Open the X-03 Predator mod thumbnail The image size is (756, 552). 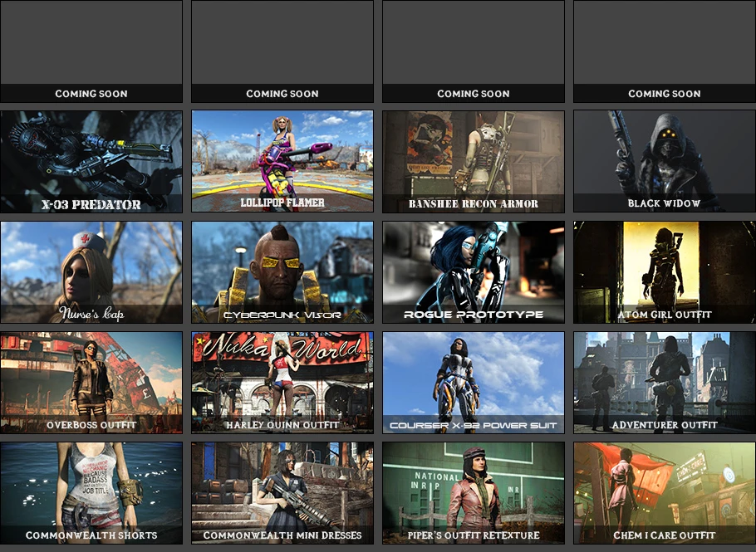click(x=91, y=162)
